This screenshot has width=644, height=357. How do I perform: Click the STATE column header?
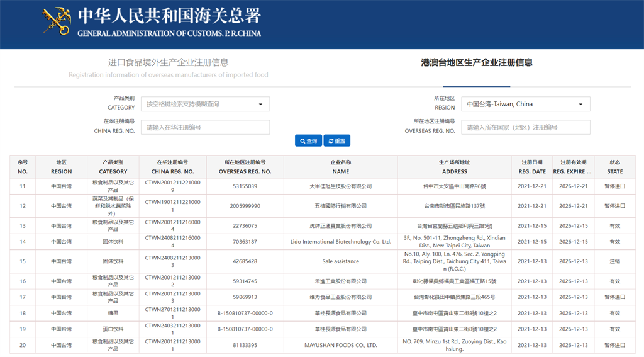pyautogui.click(x=614, y=167)
